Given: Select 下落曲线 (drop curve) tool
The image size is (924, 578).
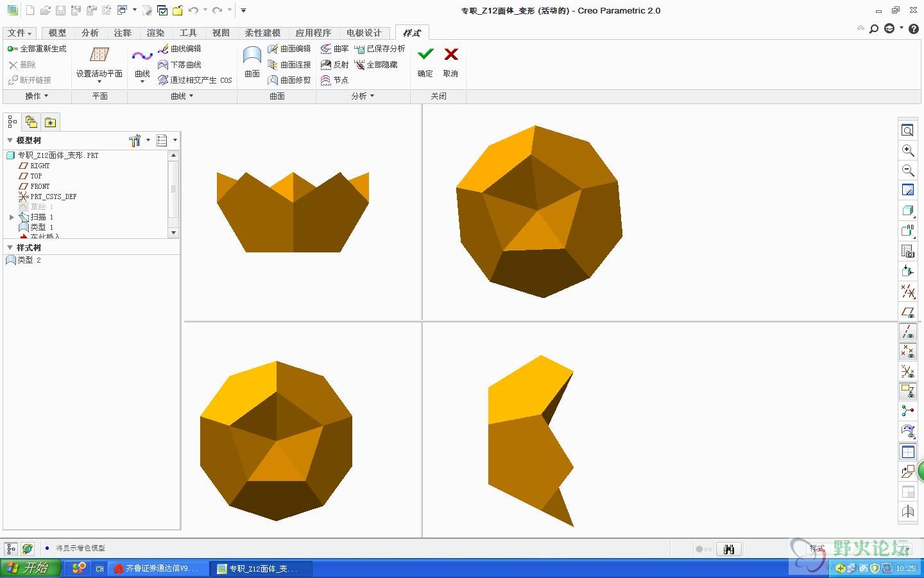Looking at the screenshot, I should click(179, 64).
